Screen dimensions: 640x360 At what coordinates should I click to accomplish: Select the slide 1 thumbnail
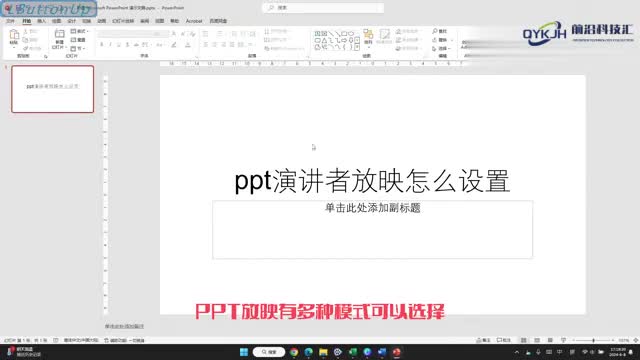(53, 89)
